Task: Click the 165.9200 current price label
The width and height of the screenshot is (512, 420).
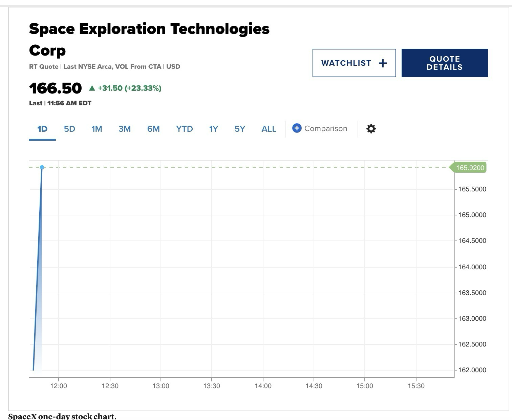Action: point(468,168)
